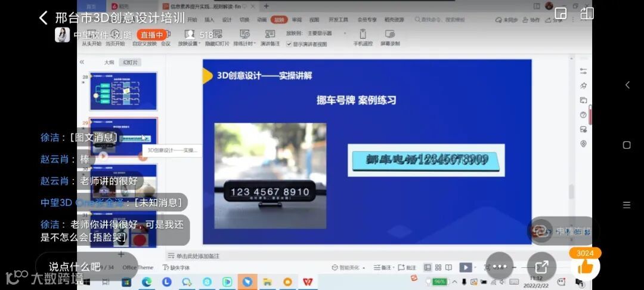This screenshot has width=644, height=290.
Task: Like the livestream with thumbs-up
Action: click(586, 267)
